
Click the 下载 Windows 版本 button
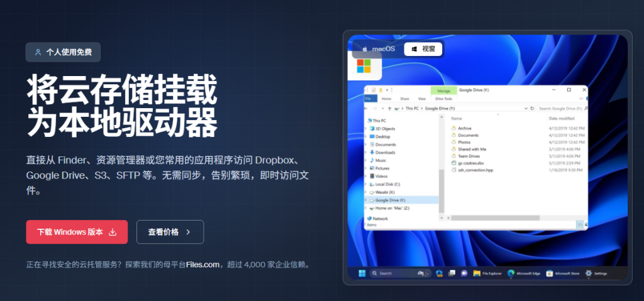(x=77, y=232)
